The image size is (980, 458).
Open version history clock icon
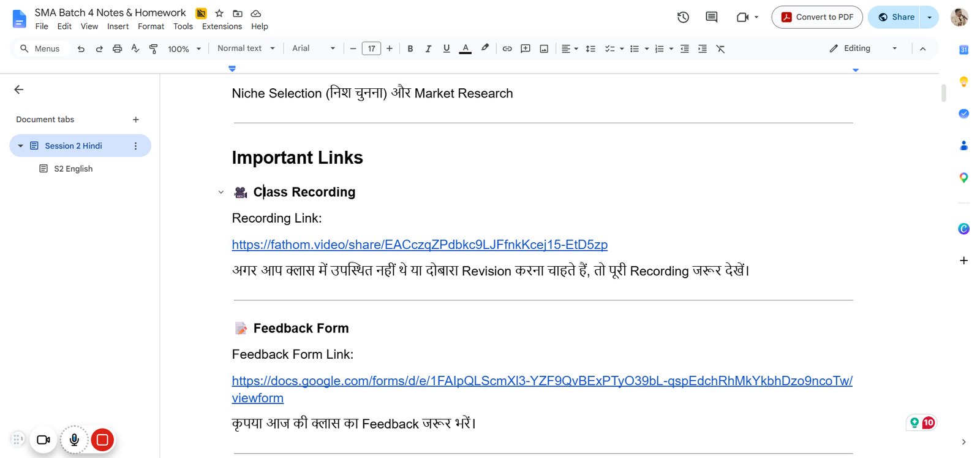(683, 17)
